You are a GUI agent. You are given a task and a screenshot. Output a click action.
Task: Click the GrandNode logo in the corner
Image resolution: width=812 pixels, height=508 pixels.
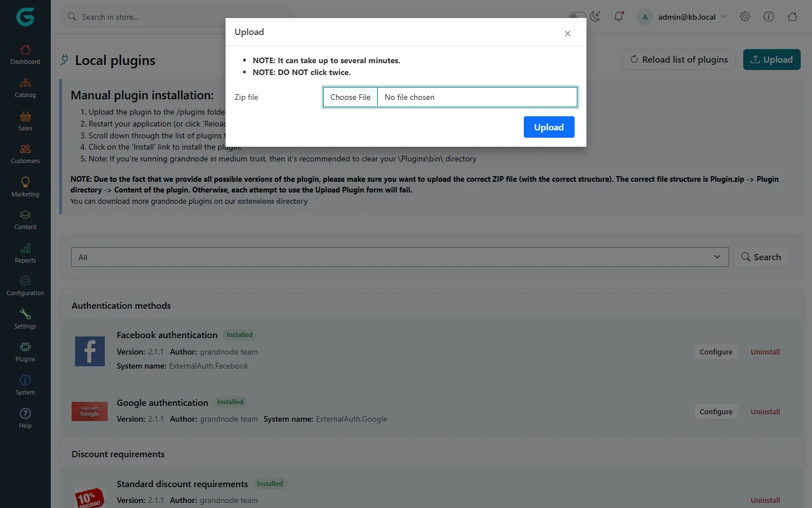click(x=25, y=17)
